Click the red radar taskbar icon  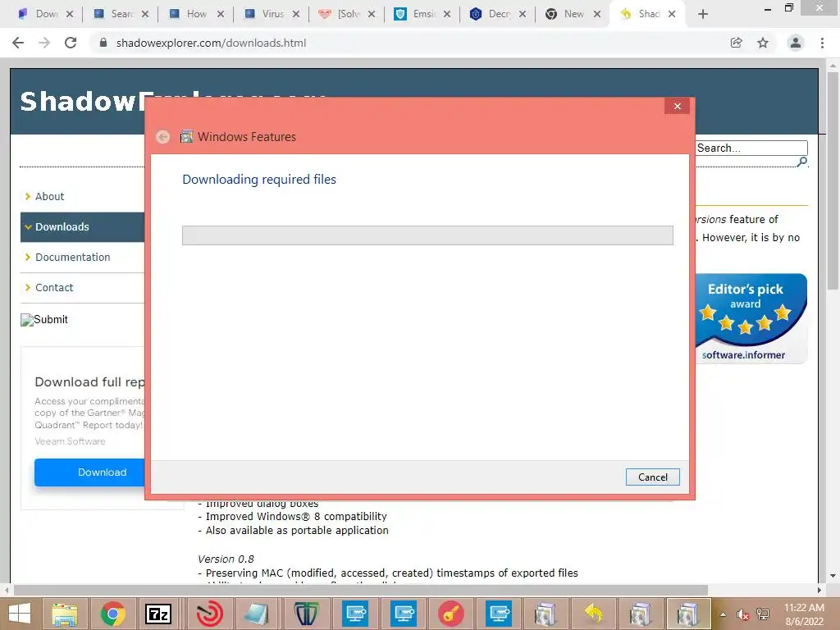coord(209,614)
